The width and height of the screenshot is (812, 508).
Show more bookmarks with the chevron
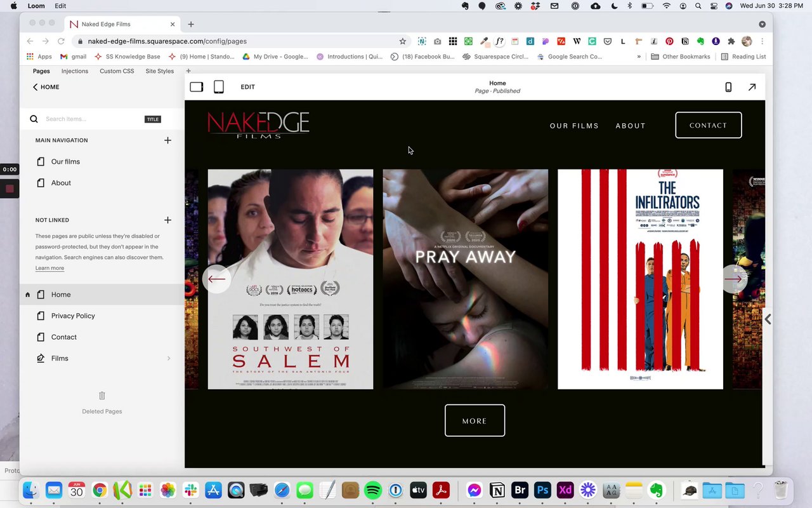click(x=639, y=57)
